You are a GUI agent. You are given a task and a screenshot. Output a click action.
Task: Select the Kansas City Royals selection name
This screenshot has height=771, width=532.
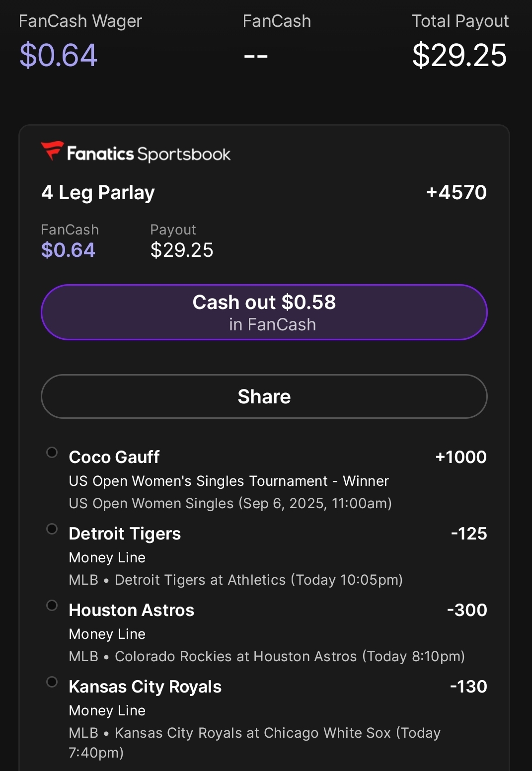(145, 687)
